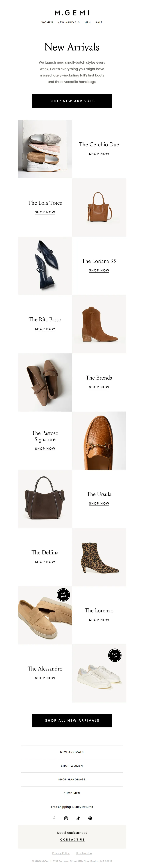The image size is (144, 868).
Task: Open the SALE navigation item
Action: 99,23
